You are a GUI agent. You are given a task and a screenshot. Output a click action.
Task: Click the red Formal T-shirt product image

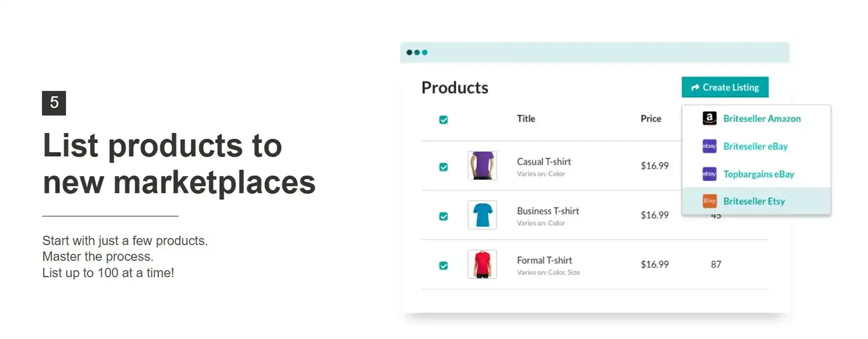(x=482, y=264)
